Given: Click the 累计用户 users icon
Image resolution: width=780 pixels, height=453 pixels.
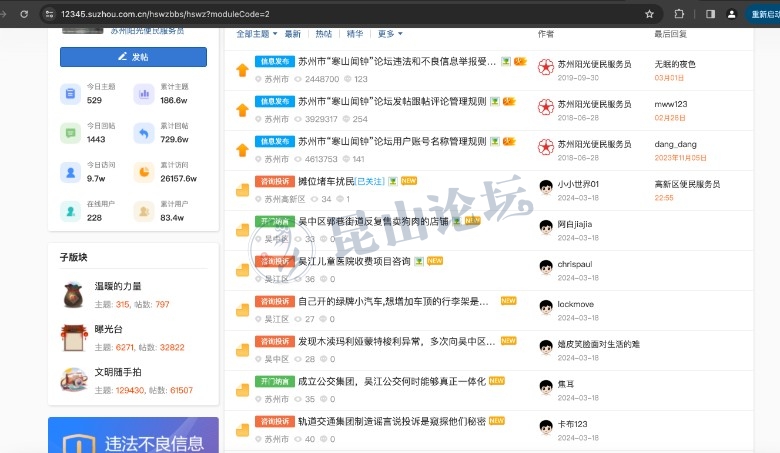Looking at the screenshot, I should pos(144,211).
